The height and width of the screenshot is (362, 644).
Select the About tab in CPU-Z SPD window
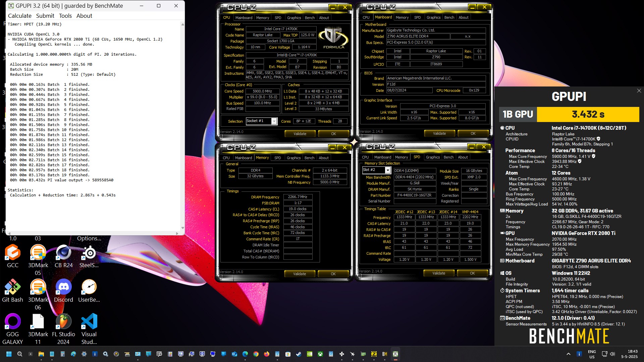coord(463,157)
